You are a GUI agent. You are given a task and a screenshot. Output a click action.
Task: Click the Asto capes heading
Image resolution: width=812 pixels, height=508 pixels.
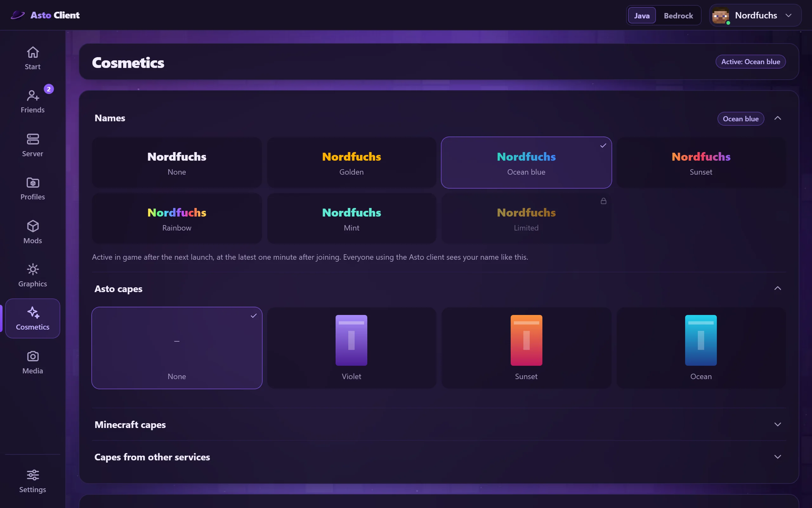tap(118, 289)
